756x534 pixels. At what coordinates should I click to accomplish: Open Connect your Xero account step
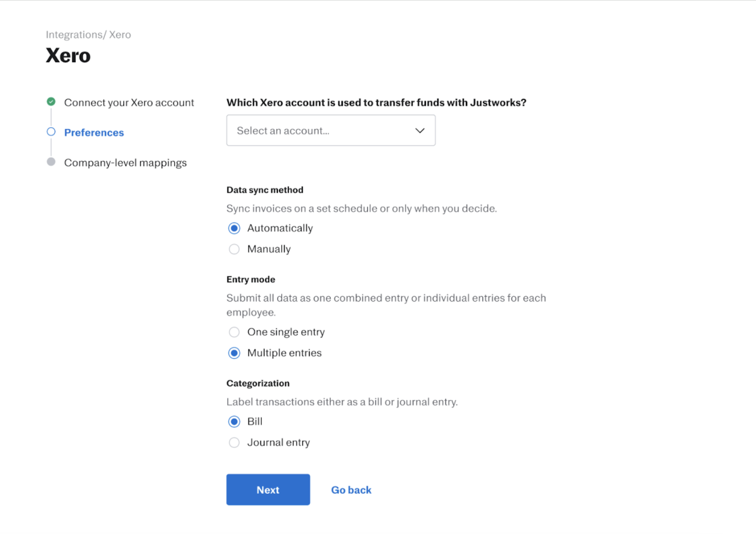pos(129,103)
